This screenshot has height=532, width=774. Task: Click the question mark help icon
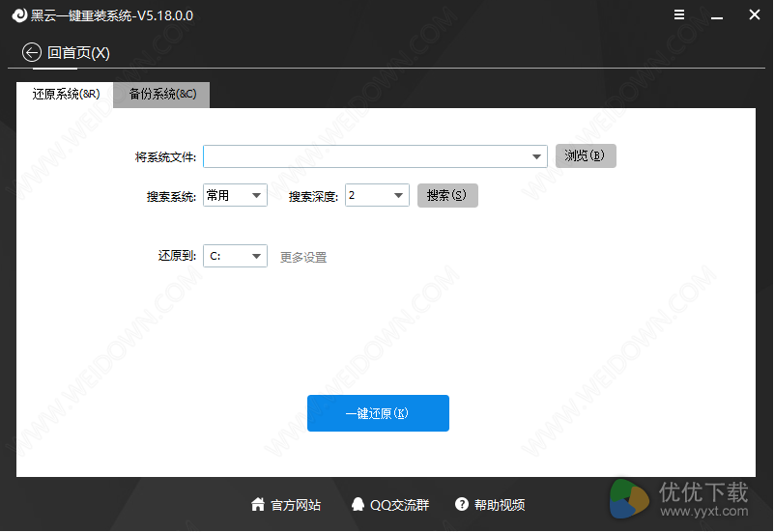462,504
